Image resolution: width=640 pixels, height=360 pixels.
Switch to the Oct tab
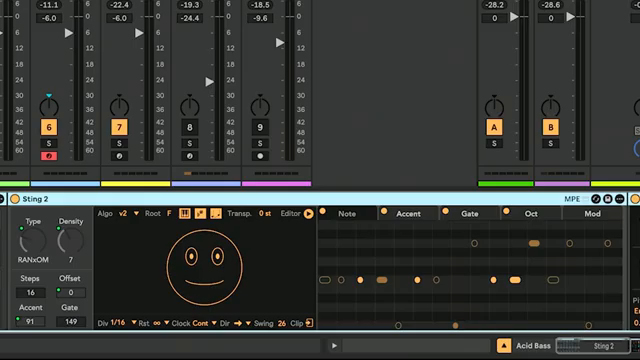coord(531,213)
